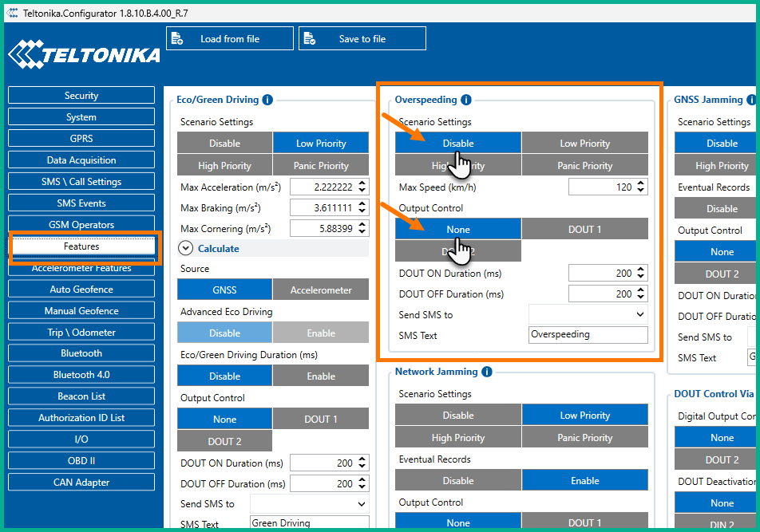Go to the Bluetooth 4.0 section
Viewport: 760px width, 532px height.
tap(81, 375)
